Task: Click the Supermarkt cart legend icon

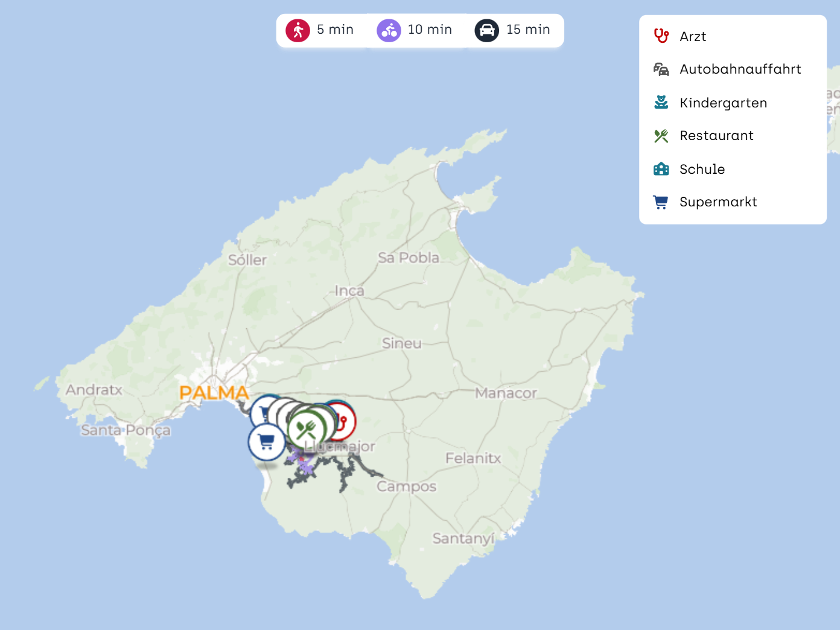Action: [661, 202]
